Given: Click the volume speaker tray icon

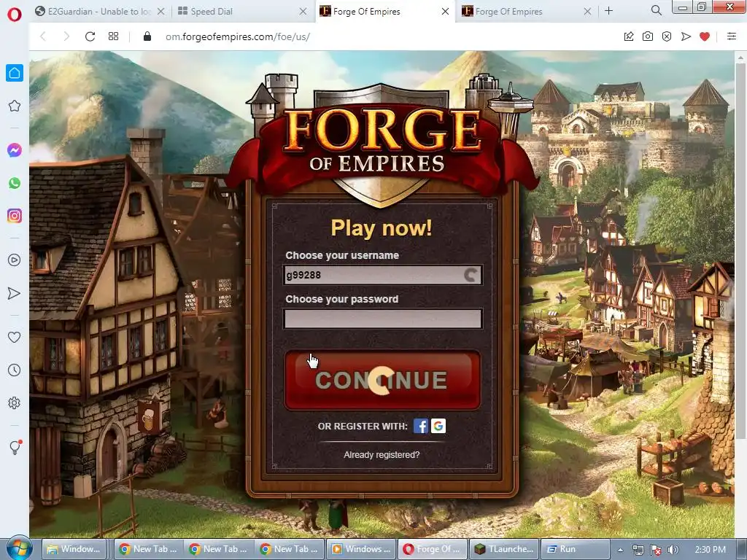Looking at the screenshot, I should 673,550.
